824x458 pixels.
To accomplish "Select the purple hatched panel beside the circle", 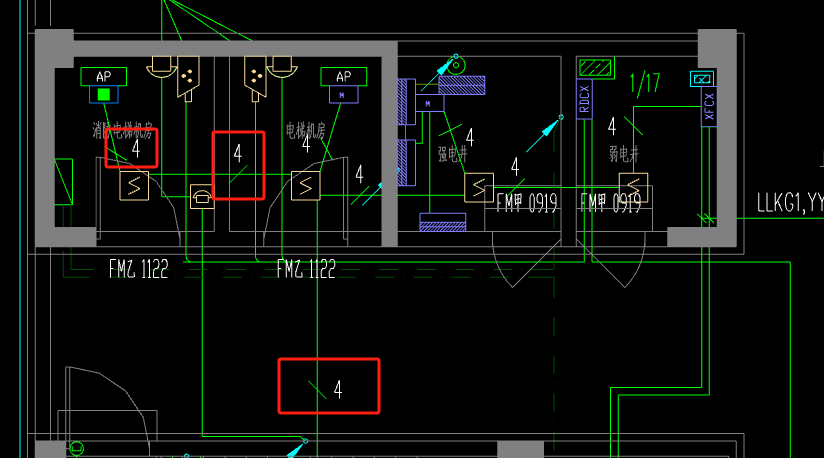I will (461, 85).
